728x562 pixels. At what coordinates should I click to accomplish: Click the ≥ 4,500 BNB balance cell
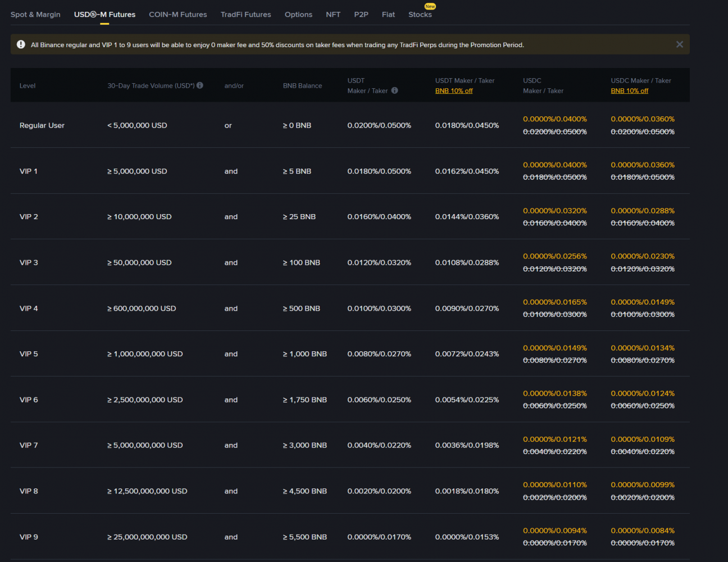305,491
